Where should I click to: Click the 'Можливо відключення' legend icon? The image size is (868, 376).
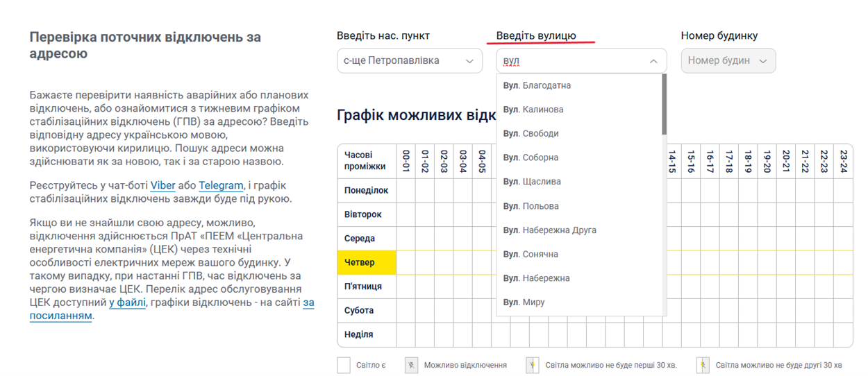point(412,365)
